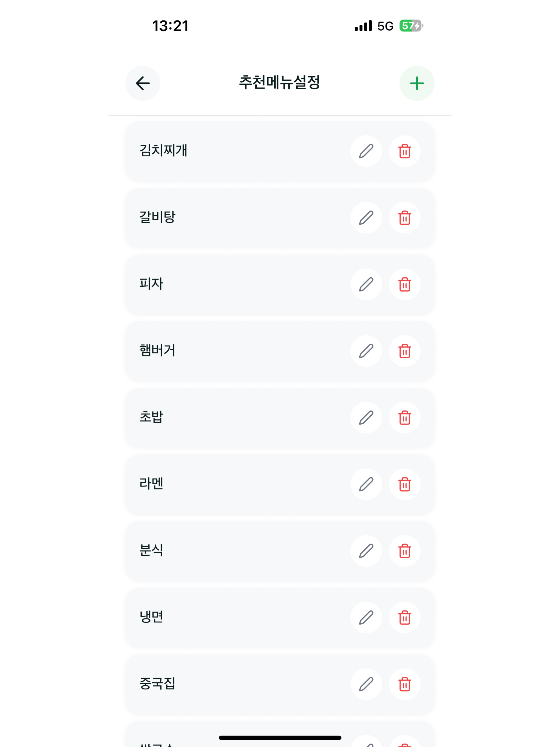This screenshot has width=560, height=747.
Task: Delete the 갈비탕 entry
Action: click(x=405, y=218)
